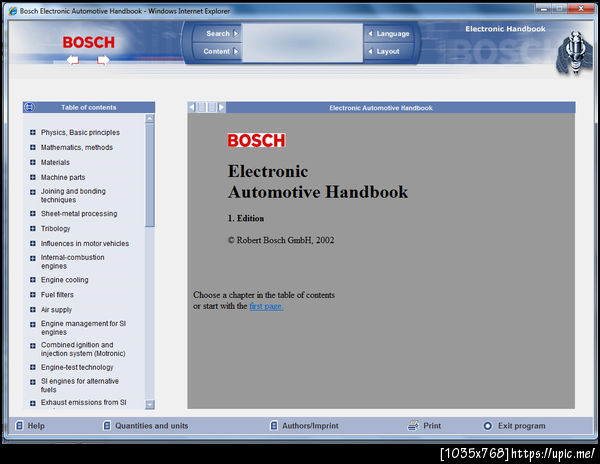Expand the Machine parts chapter
The width and height of the screenshot is (600, 464).
coord(33,177)
